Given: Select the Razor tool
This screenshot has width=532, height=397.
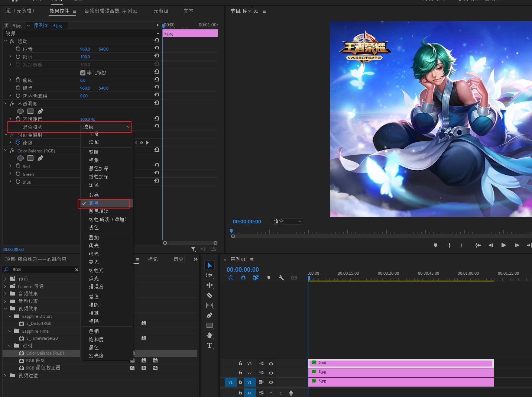Looking at the screenshot, I should (210, 295).
